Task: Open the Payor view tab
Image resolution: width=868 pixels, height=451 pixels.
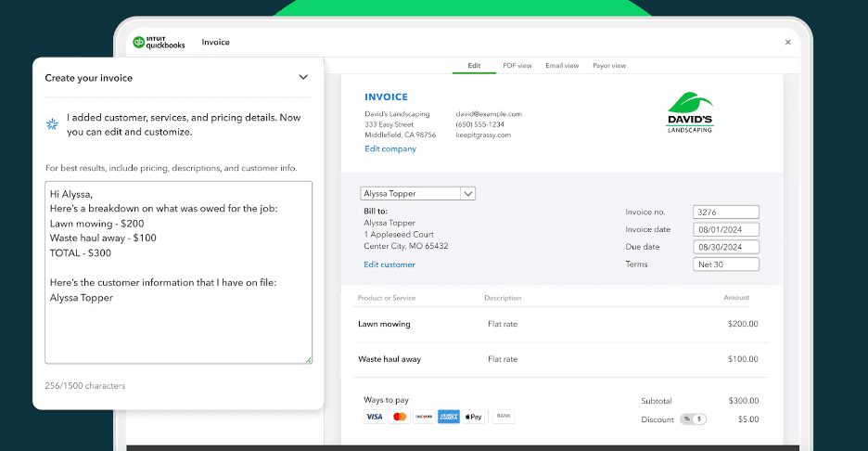Action: coord(609,66)
